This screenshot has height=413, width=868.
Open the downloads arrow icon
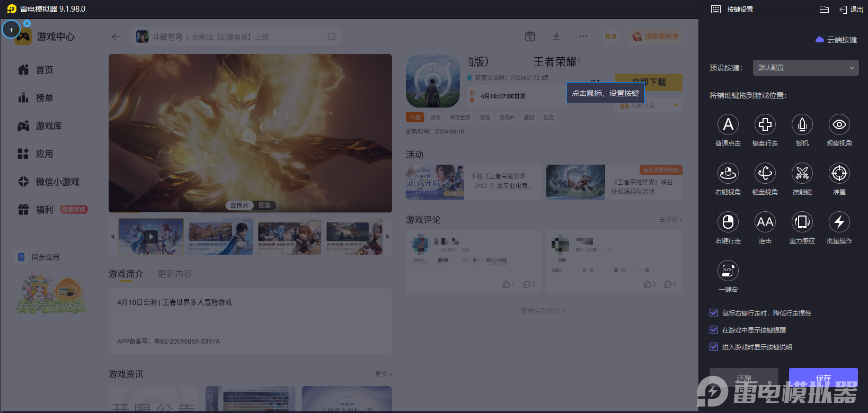[556, 37]
